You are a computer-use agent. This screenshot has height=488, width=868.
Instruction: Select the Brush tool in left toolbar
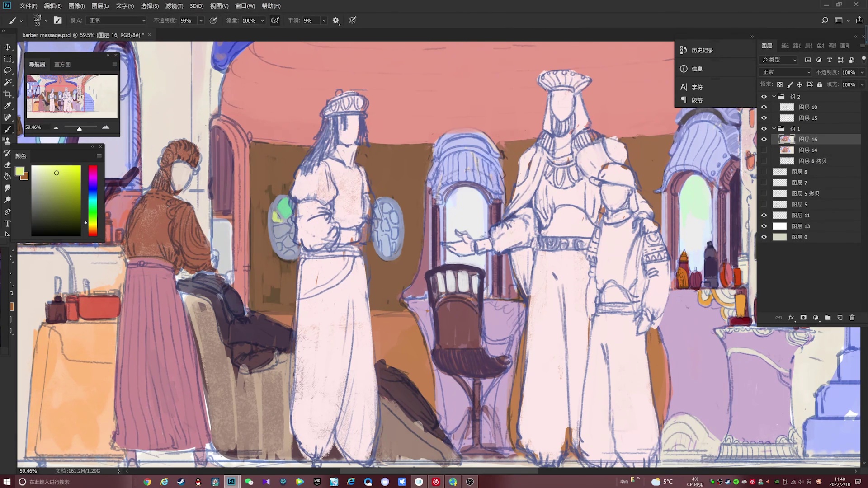pos(8,129)
